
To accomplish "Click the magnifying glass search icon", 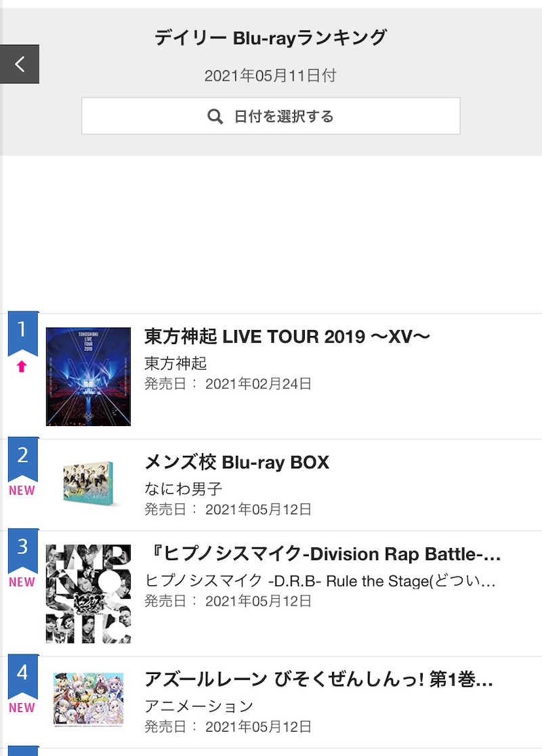I will [215, 117].
